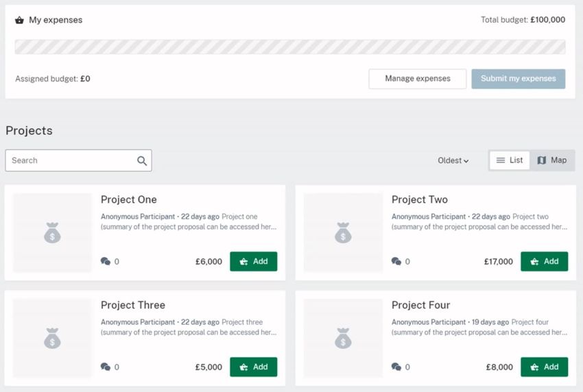Click Project One comments bubble icon
Image resolution: width=583 pixels, height=392 pixels.
(x=106, y=262)
